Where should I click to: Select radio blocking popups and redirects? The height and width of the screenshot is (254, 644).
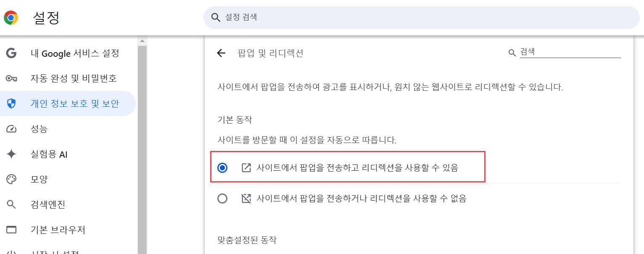(x=222, y=198)
